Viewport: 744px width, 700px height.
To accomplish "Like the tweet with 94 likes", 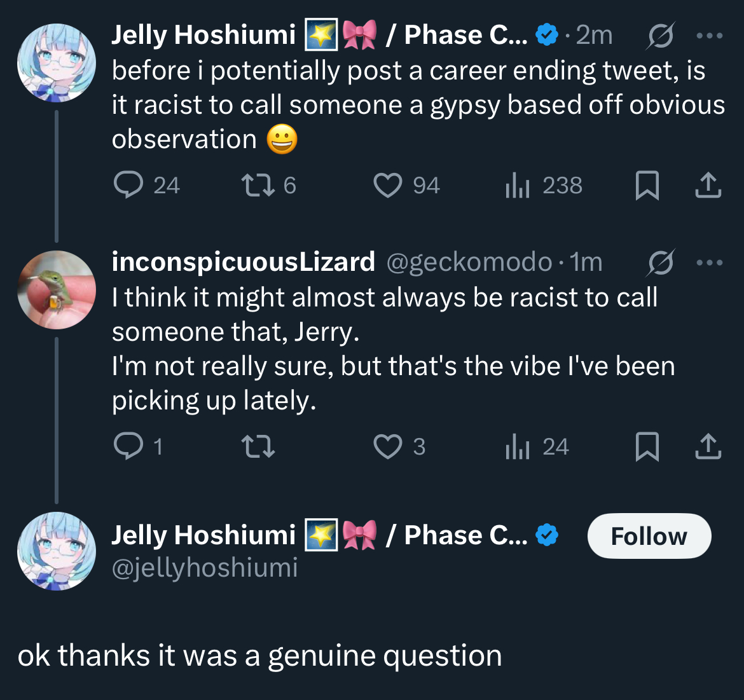I will 387,186.
